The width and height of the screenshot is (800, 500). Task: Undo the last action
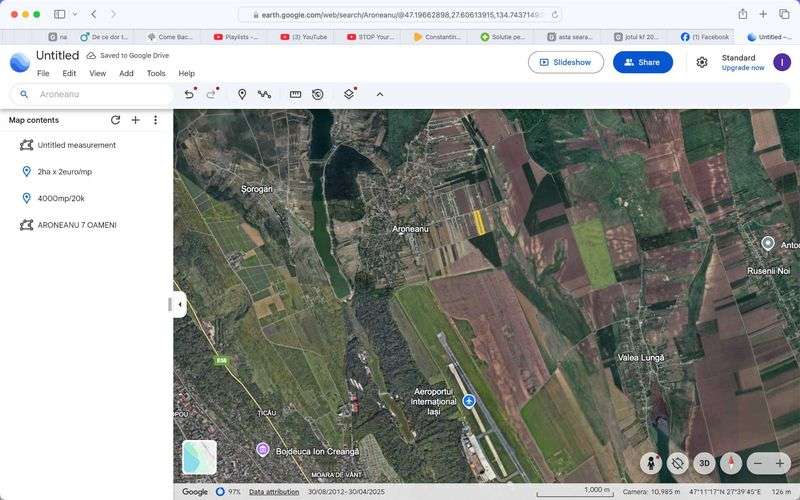(x=189, y=94)
